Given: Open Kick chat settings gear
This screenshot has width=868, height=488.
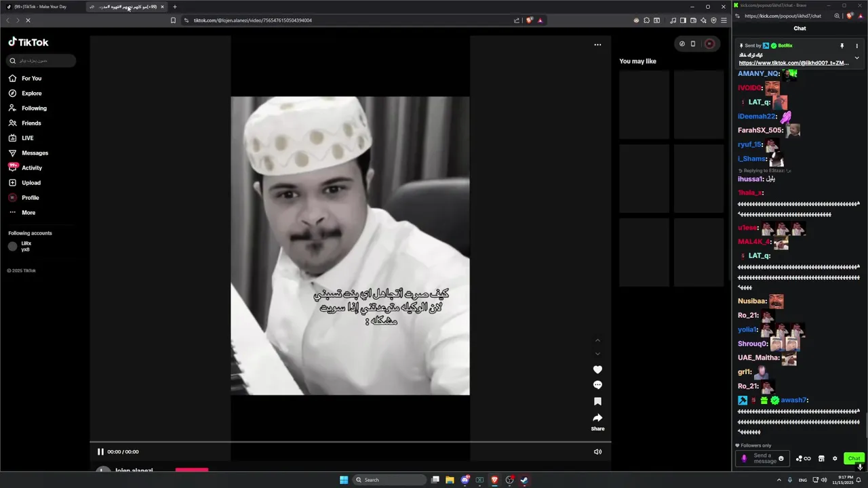Looking at the screenshot, I should (x=835, y=459).
